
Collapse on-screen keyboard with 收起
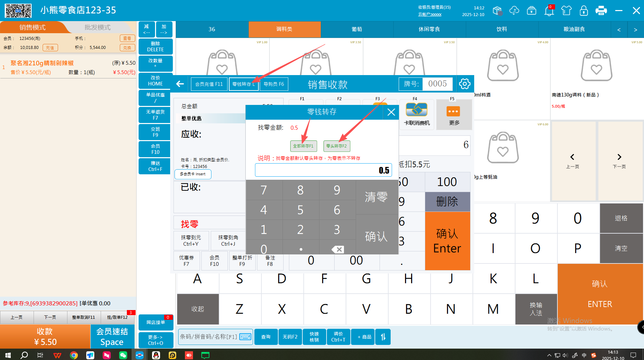[198, 309]
